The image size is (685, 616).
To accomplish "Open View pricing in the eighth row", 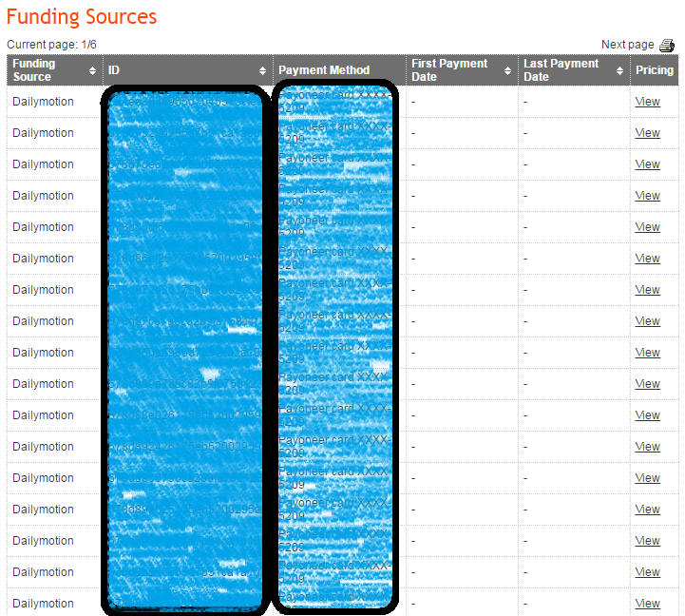I will (x=647, y=321).
